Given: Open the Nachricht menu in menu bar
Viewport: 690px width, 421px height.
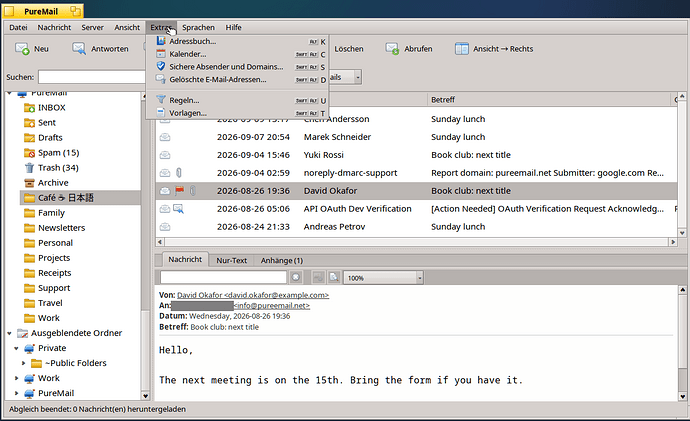Looking at the screenshot, I should coord(54,27).
